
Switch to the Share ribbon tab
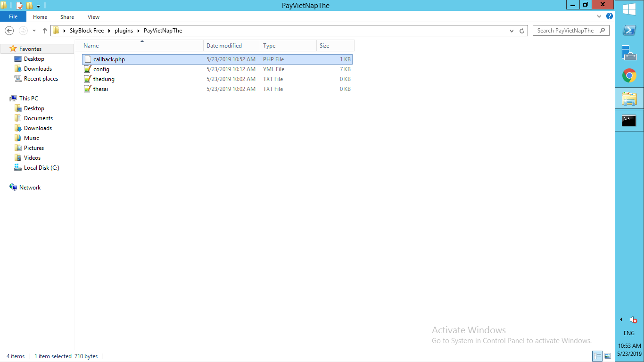pos(67,17)
